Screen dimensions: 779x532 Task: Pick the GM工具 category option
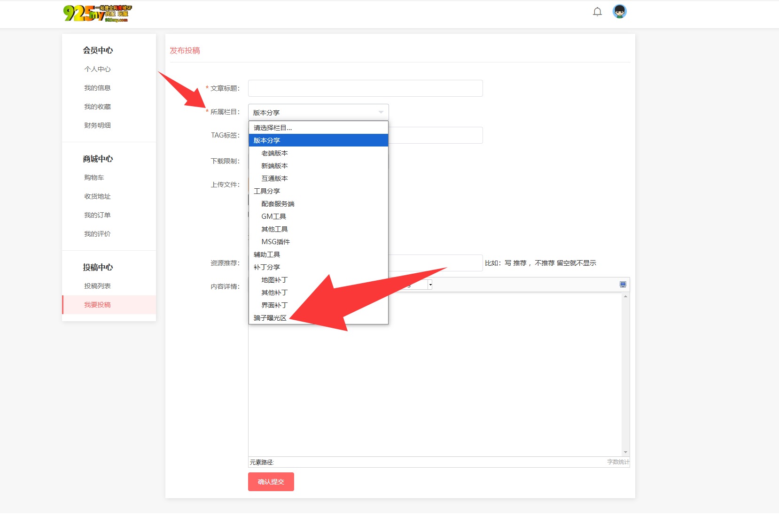tap(273, 216)
